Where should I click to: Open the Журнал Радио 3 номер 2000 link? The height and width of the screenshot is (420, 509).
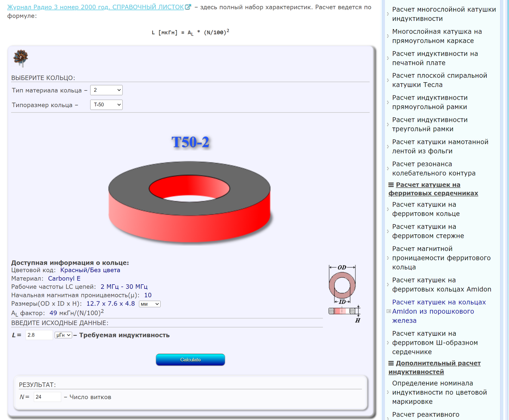(x=96, y=7)
